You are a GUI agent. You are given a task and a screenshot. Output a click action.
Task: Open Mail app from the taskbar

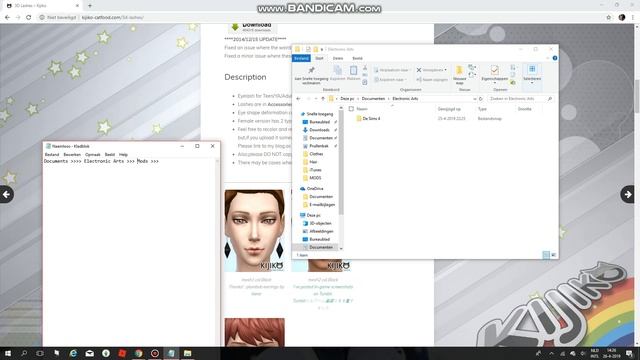(89, 353)
